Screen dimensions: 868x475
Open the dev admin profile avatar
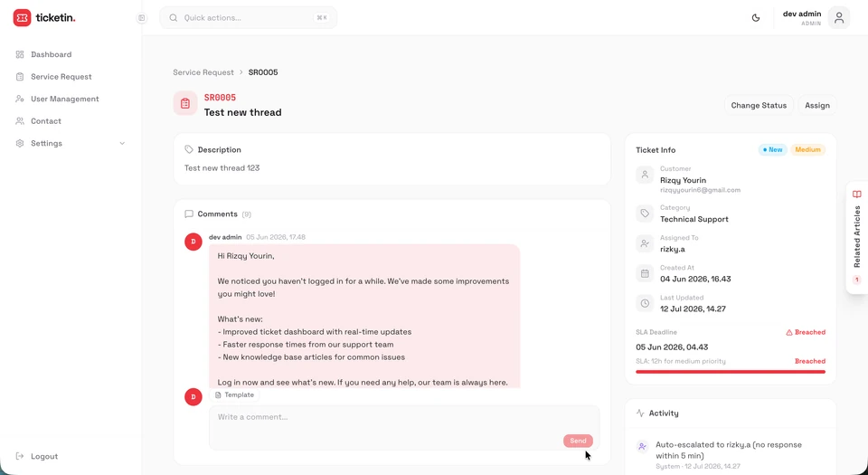pos(839,18)
